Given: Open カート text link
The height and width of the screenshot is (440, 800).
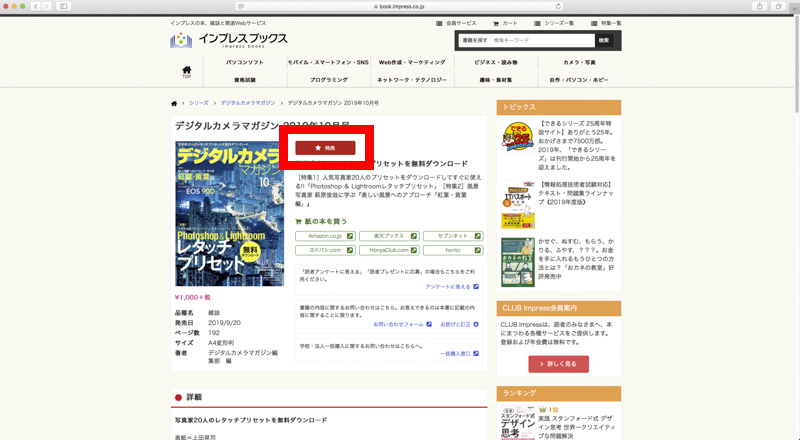Looking at the screenshot, I should (x=510, y=23).
